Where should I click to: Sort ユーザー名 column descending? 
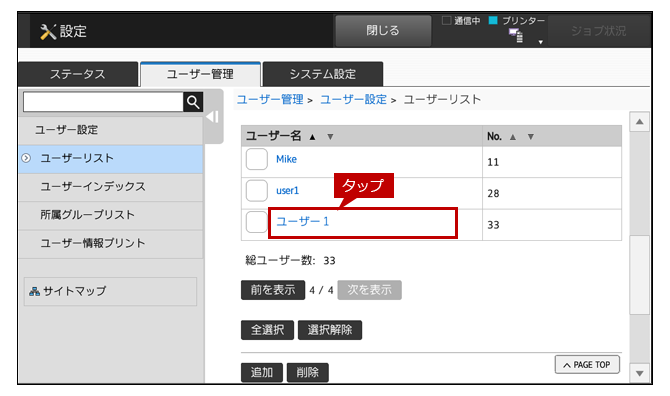[x=330, y=137]
